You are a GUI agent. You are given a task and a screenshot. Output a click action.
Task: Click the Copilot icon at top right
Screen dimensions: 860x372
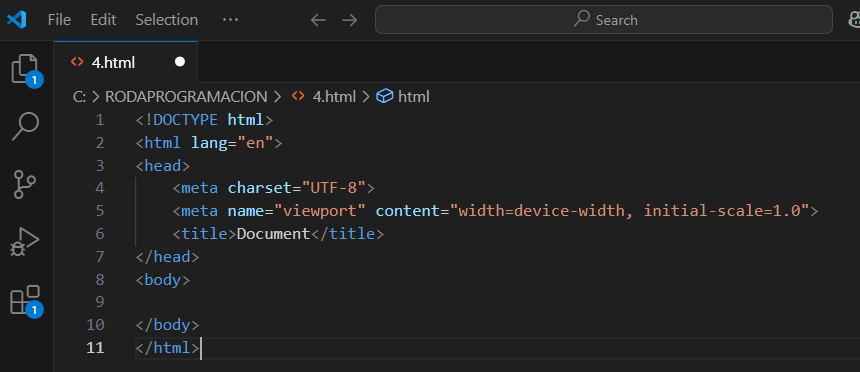click(854, 20)
